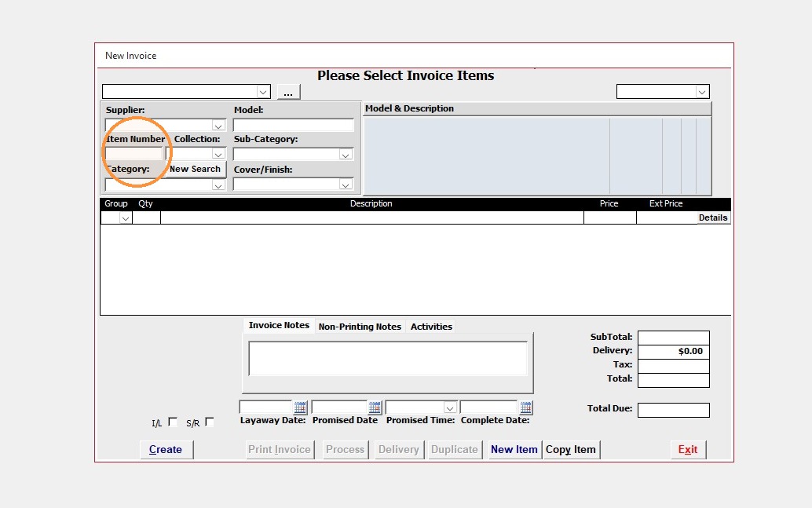
Task: Click the Create button
Action: coord(166,449)
